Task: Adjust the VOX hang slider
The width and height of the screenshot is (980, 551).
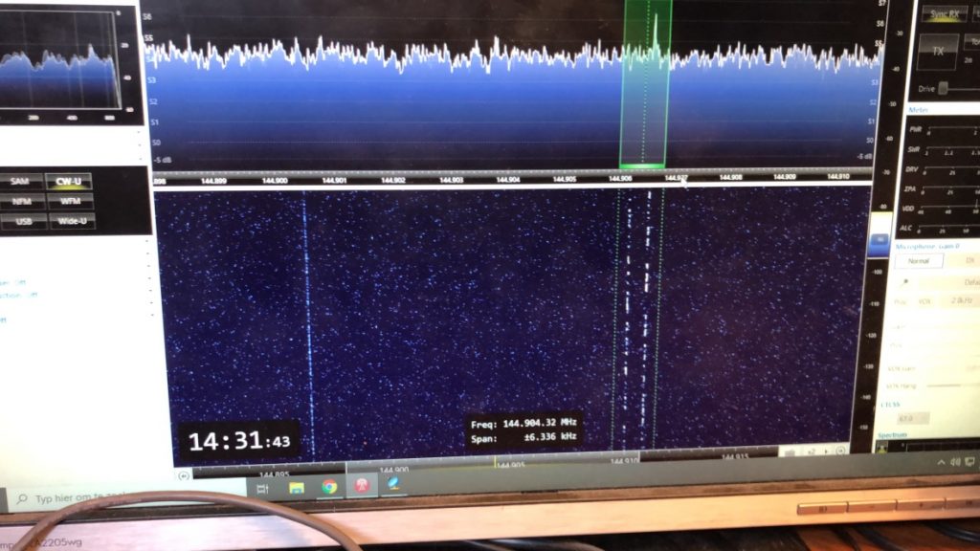Action: pos(952,386)
